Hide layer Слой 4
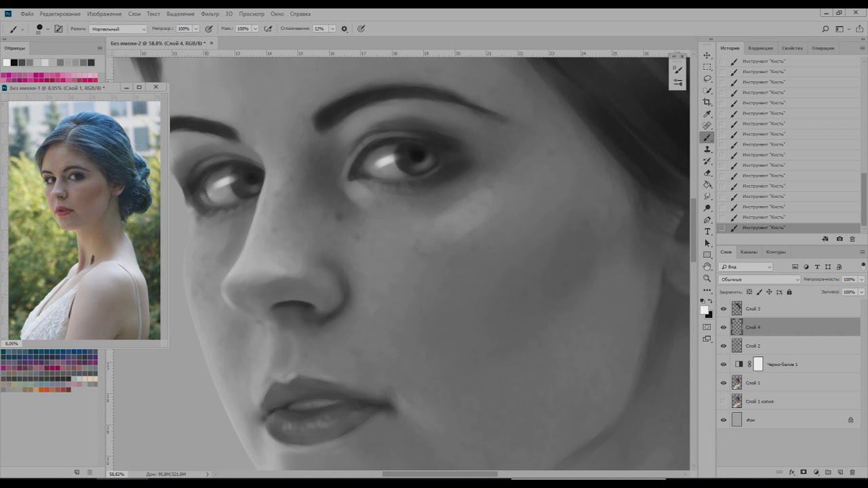 click(724, 327)
